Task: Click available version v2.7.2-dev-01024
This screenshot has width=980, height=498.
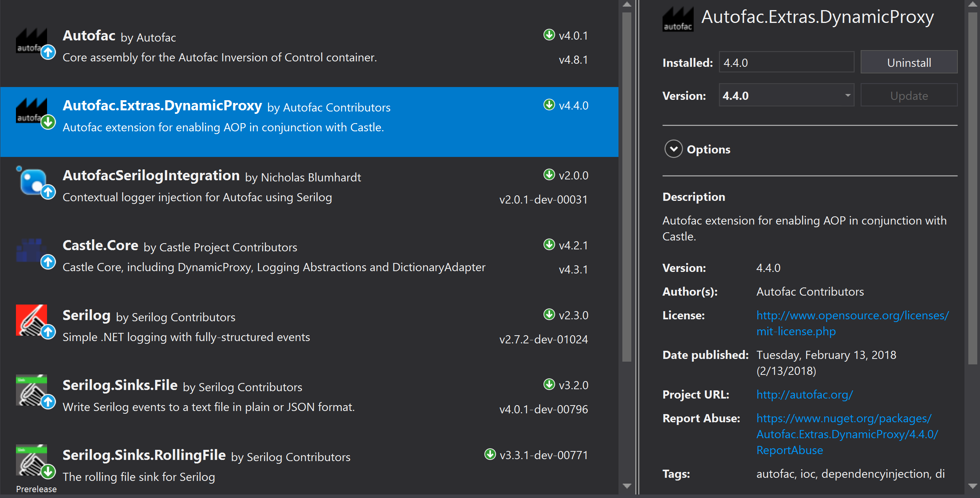Action: click(x=543, y=340)
